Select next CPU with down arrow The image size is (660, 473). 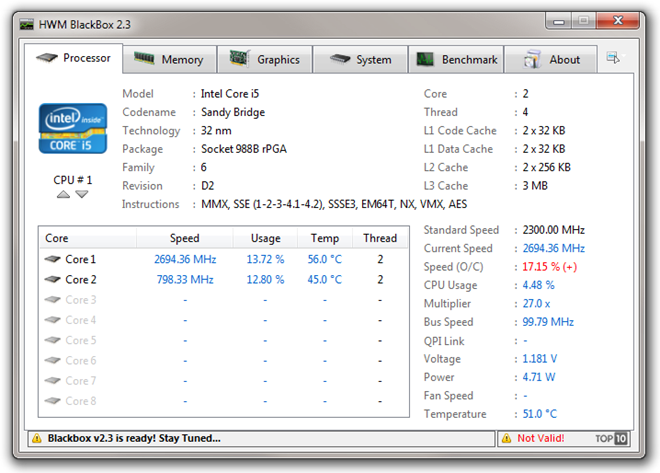(x=82, y=194)
